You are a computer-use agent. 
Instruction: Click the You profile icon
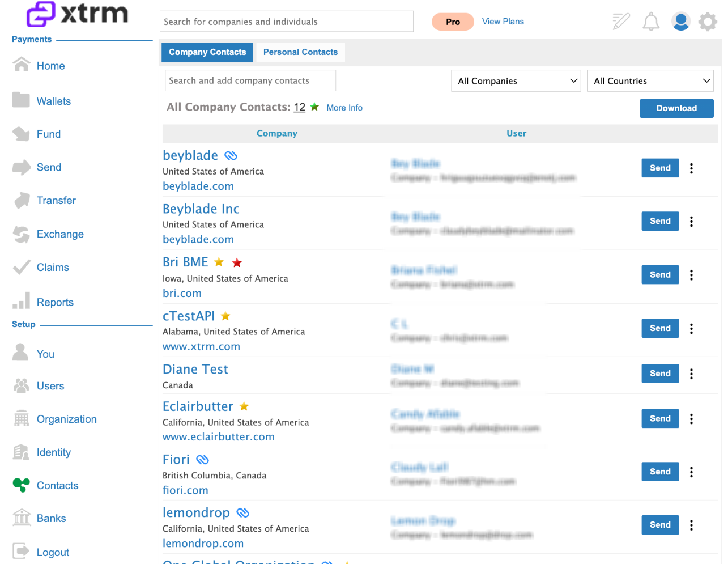[x=20, y=352]
